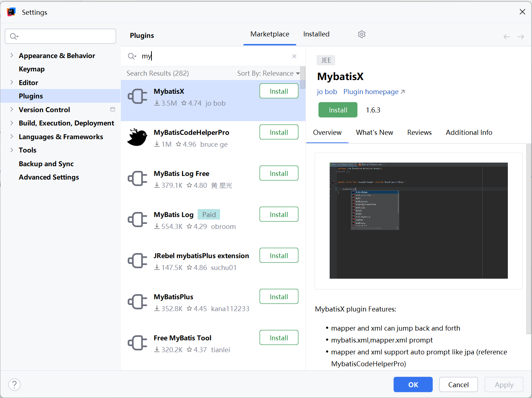Focus the settings search field

tap(61, 36)
